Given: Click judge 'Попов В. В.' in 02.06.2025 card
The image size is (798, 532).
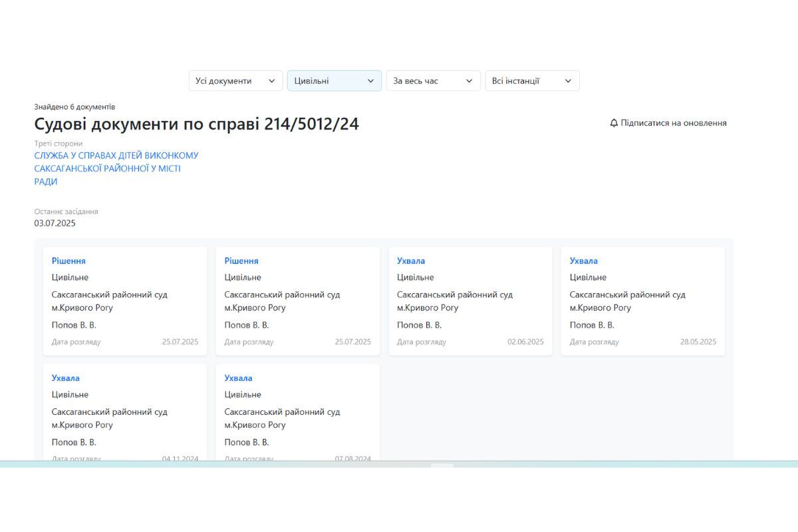Looking at the screenshot, I should click(420, 325).
